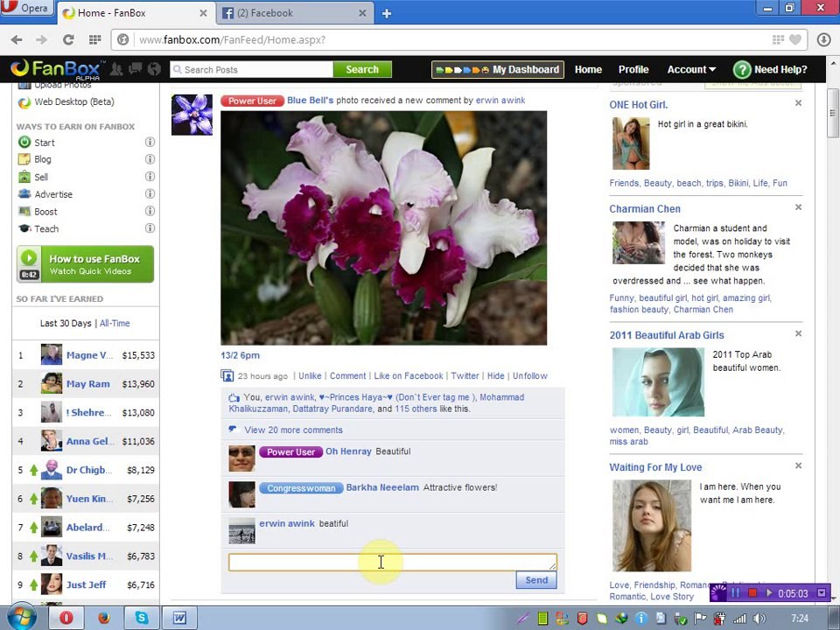Click the Opera speed dial grid icon

pos(94,39)
